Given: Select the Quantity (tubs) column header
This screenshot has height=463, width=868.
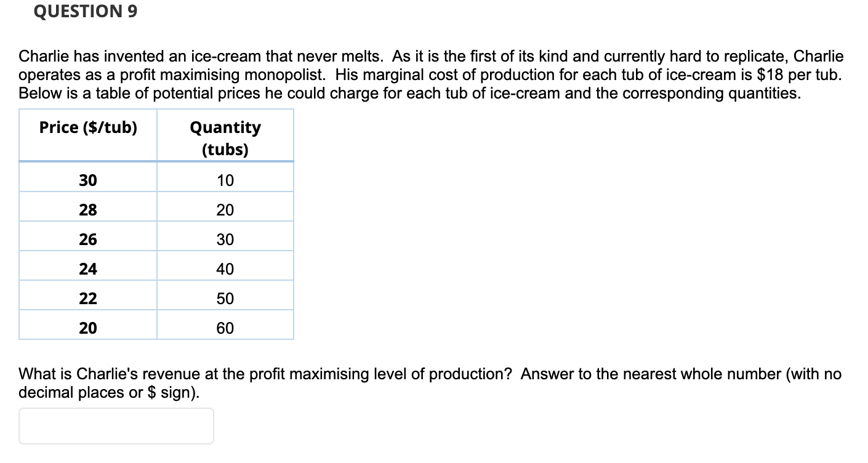Looking at the screenshot, I should tap(225, 138).
